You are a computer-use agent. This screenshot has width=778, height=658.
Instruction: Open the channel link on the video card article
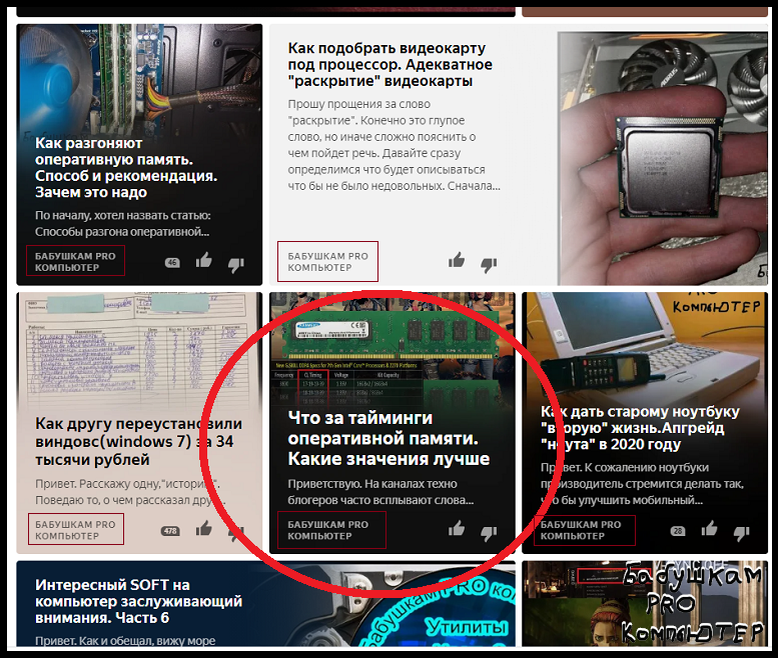[327, 262]
